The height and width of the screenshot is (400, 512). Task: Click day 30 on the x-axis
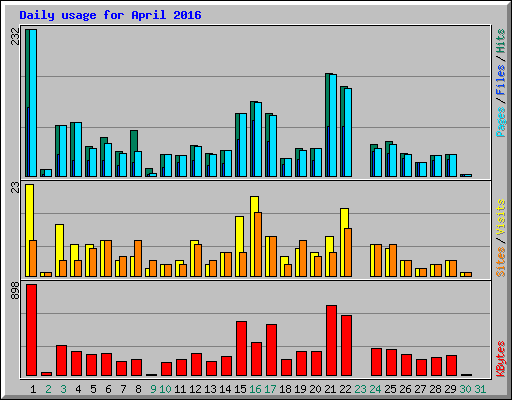pos(465,389)
